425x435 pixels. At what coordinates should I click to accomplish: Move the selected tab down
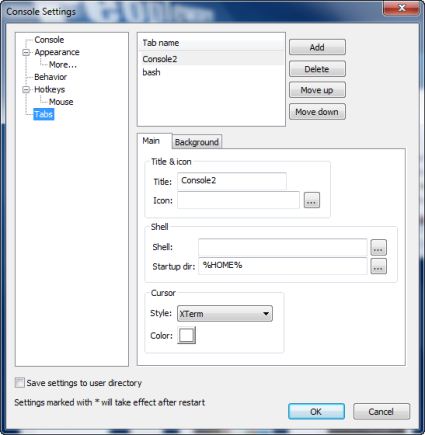pyautogui.click(x=317, y=112)
